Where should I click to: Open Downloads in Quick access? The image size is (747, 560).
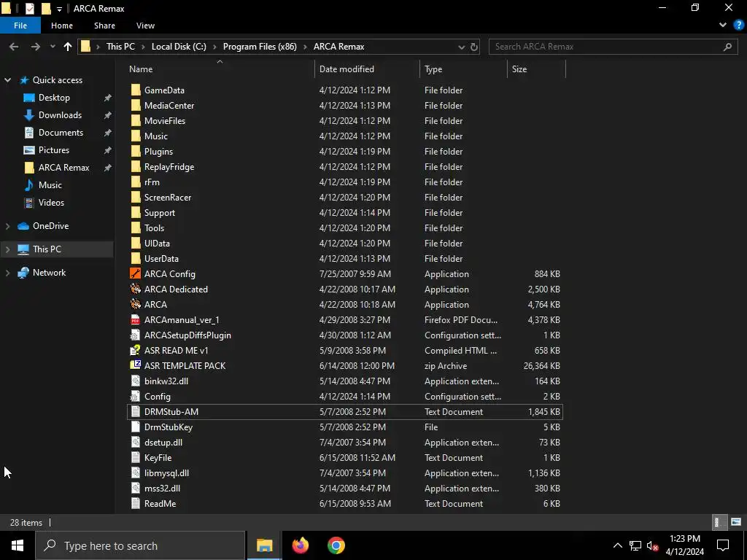pyautogui.click(x=60, y=115)
